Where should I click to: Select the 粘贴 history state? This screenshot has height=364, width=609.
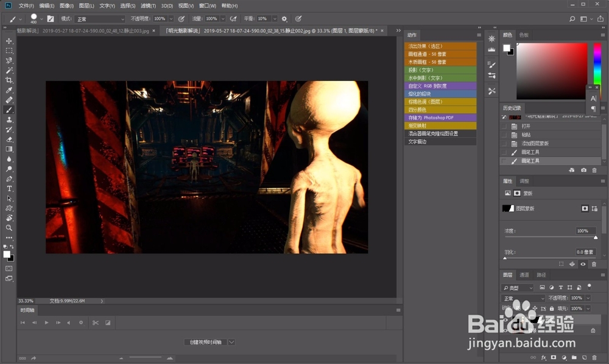point(551,135)
